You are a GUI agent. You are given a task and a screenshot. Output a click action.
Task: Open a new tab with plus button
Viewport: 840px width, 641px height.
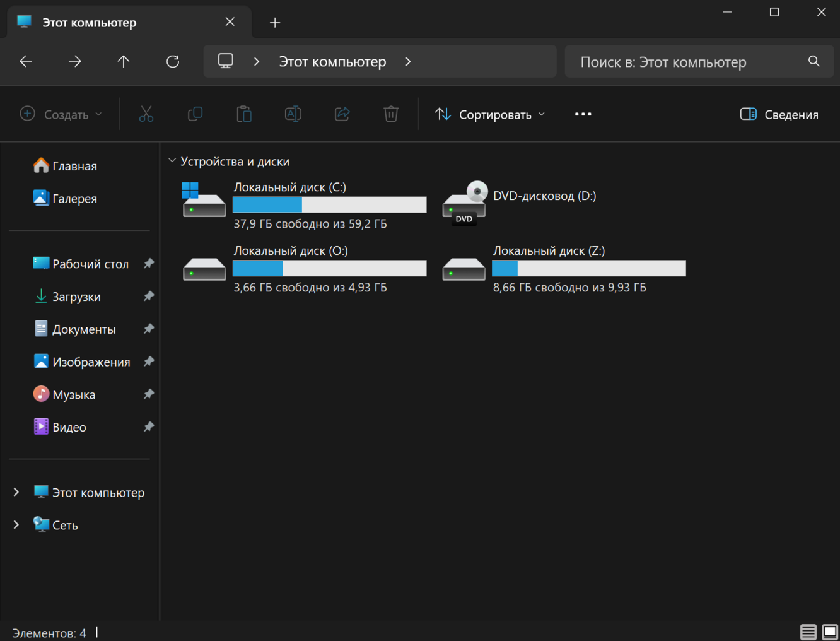click(x=275, y=23)
